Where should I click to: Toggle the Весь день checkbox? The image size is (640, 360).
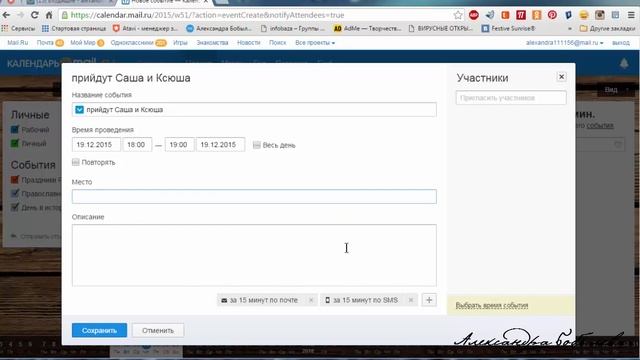(x=256, y=145)
